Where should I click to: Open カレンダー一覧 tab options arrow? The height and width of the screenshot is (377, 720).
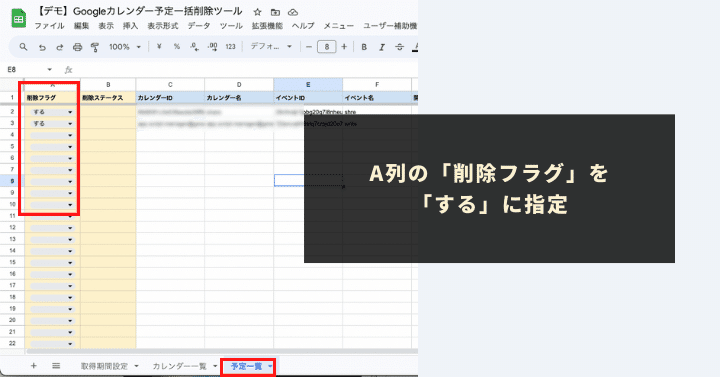(x=215, y=366)
